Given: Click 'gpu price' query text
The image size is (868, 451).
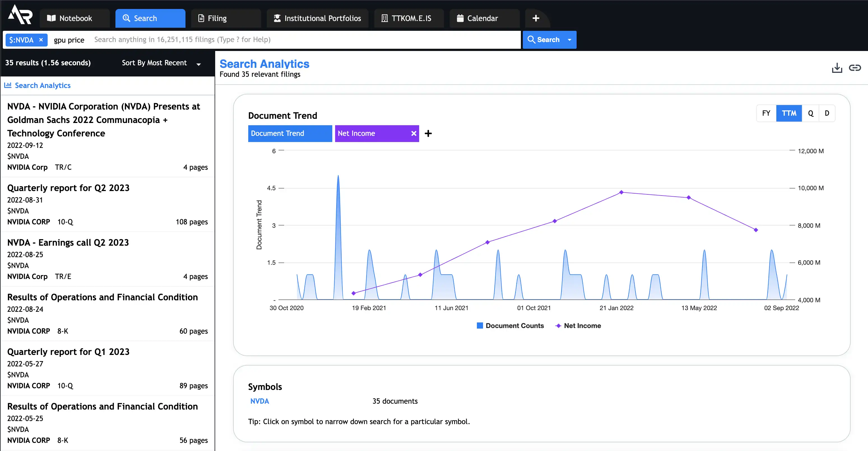Looking at the screenshot, I should point(69,40).
